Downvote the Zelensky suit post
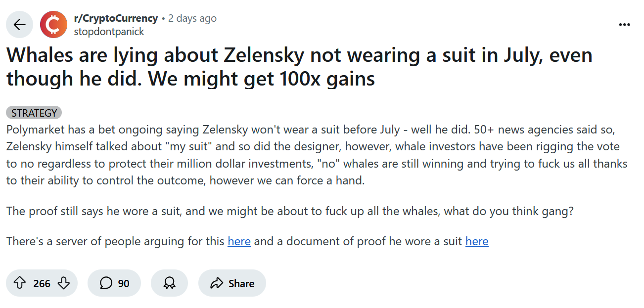The height and width of the screenshot is (308, 644). click(x=64, y=283)
